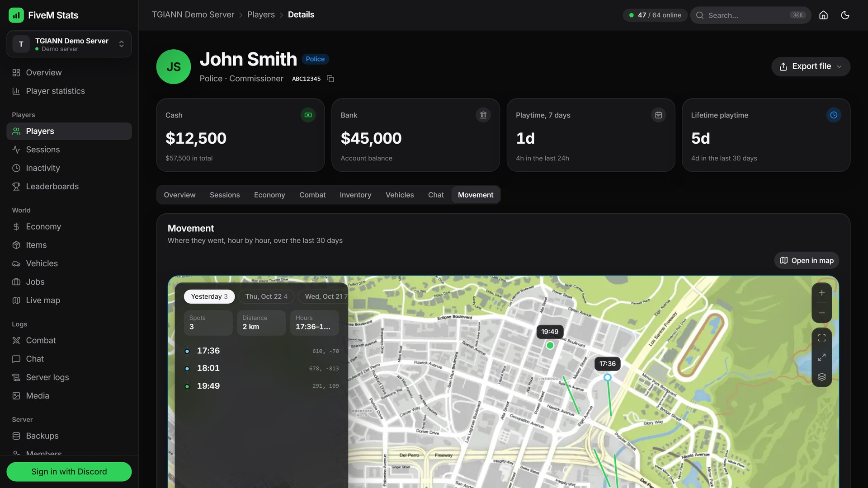Screen dimensions: 868x488
Task: Copy player ID ABC12345 icon
Action: (330, 79)
